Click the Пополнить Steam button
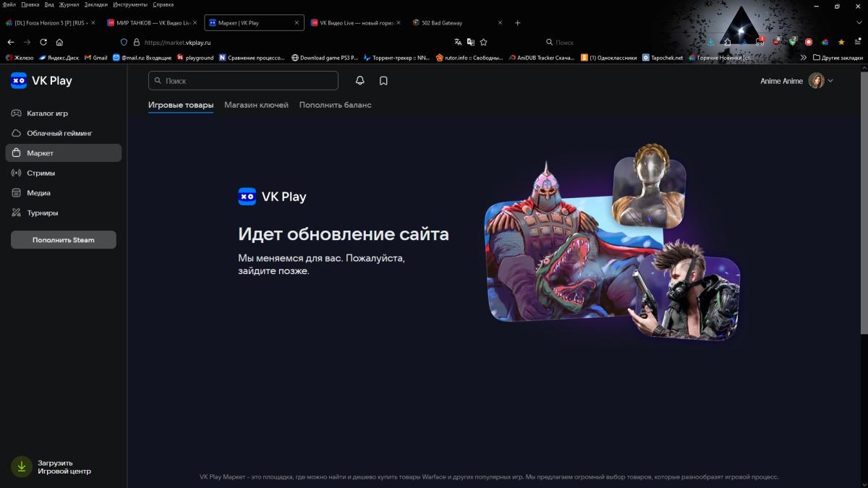 pyautogui.click(x=64, y=240)
